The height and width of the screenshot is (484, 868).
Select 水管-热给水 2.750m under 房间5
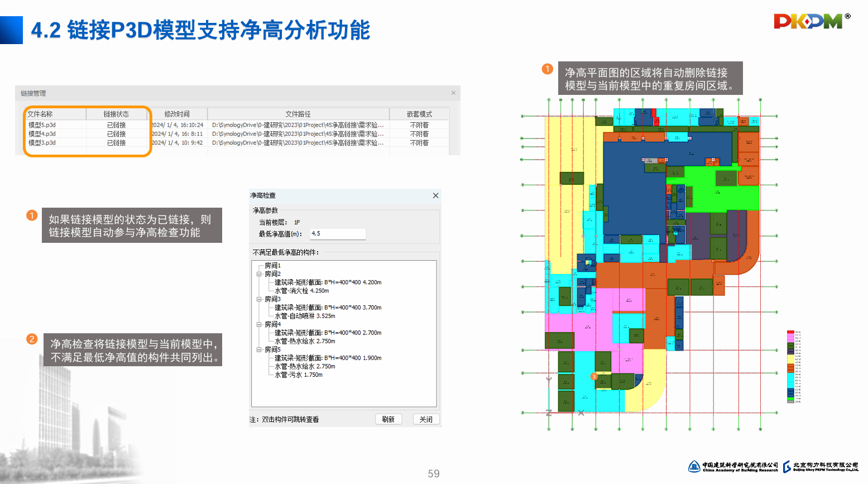click(305, 366)
